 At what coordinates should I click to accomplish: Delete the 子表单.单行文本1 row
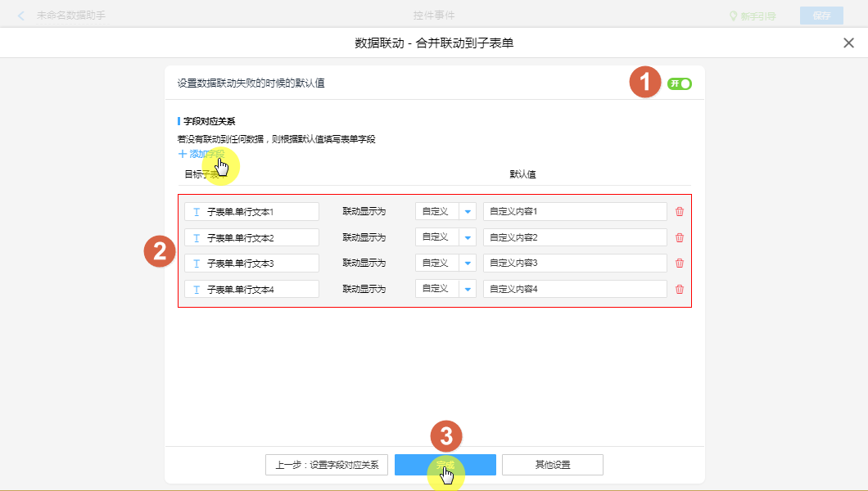(679, 211)
